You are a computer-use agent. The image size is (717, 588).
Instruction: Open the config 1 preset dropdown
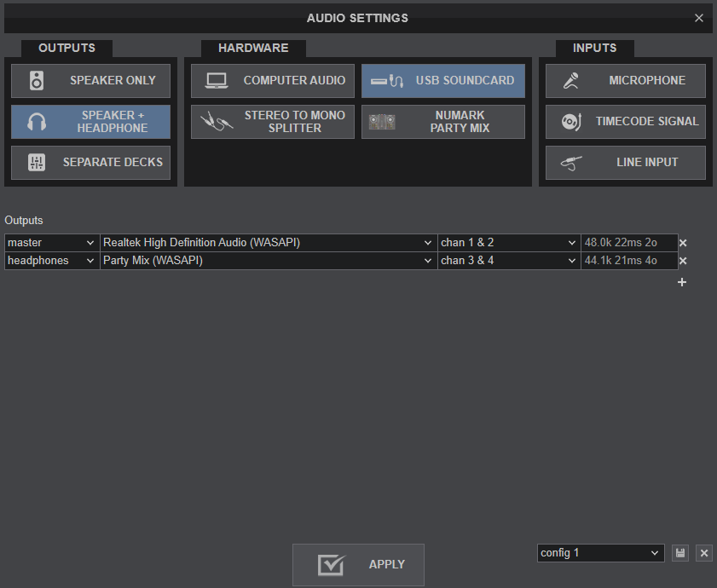pos(600,553)
